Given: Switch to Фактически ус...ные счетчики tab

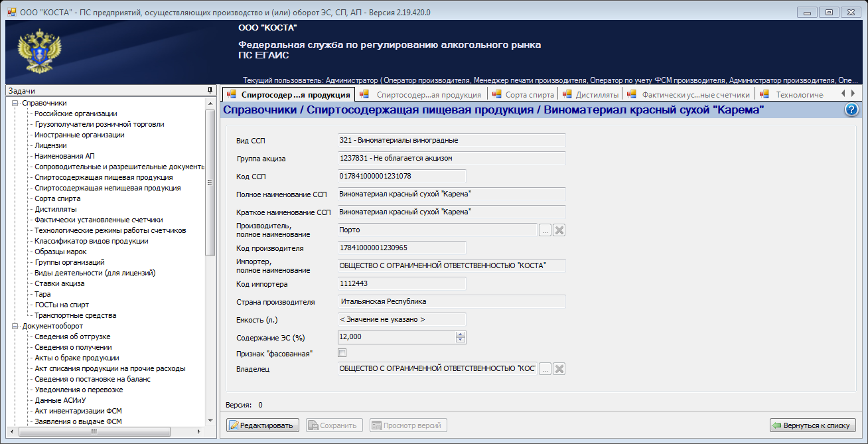Looking at the screenshot, I should point(688,95).
